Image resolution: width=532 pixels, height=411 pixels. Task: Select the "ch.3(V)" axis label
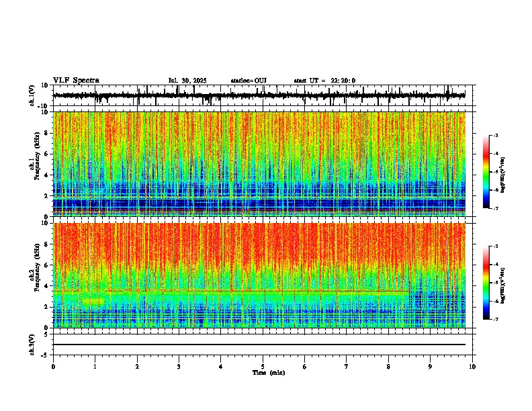(x=32, y=345)
